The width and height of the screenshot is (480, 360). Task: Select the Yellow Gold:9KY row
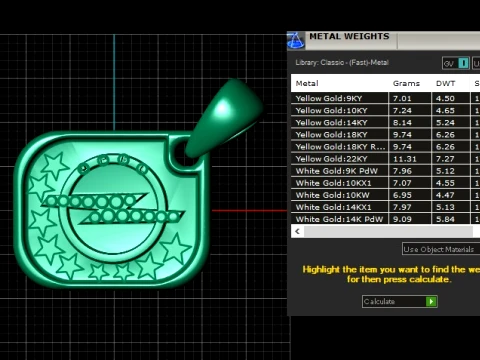385,98
